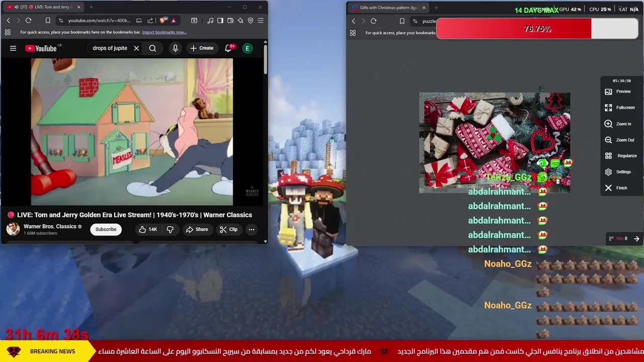The width and height of the screenshot is (644, 362).
Task: Open the tab search icon in YouTube window
Action: coord(194,21)
